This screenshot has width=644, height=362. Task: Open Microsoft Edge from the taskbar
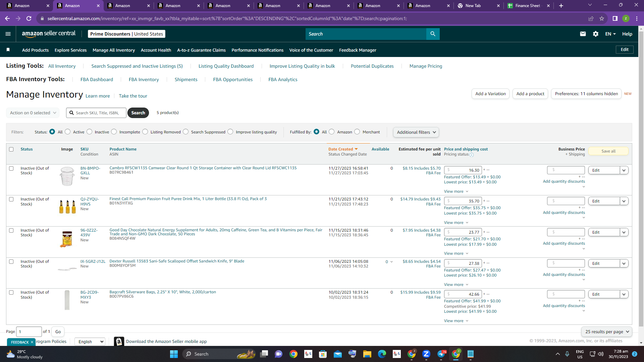point(382,354)
